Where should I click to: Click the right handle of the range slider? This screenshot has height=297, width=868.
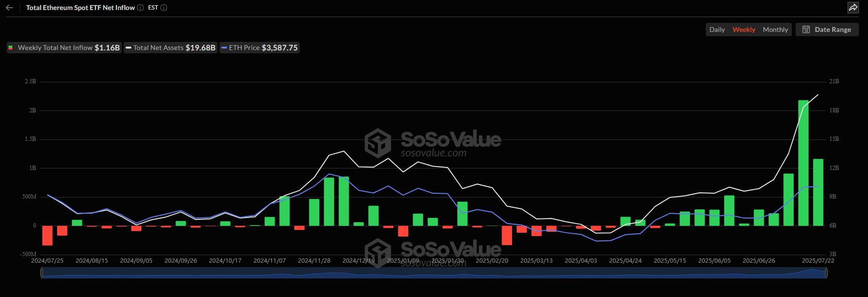826,273
